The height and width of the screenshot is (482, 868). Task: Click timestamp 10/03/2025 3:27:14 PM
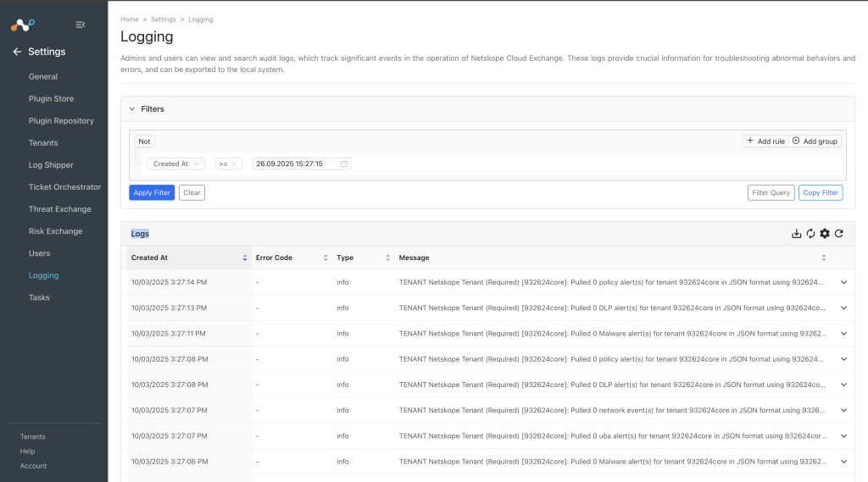click(x=169, y=282)
